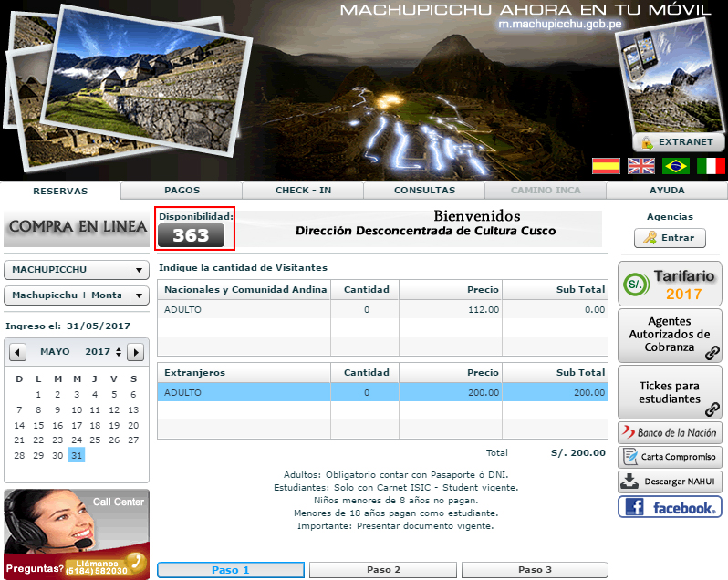The image size is (728, 580).
Task: Pick day 15 in the May calendar
Action: point(38,425)
